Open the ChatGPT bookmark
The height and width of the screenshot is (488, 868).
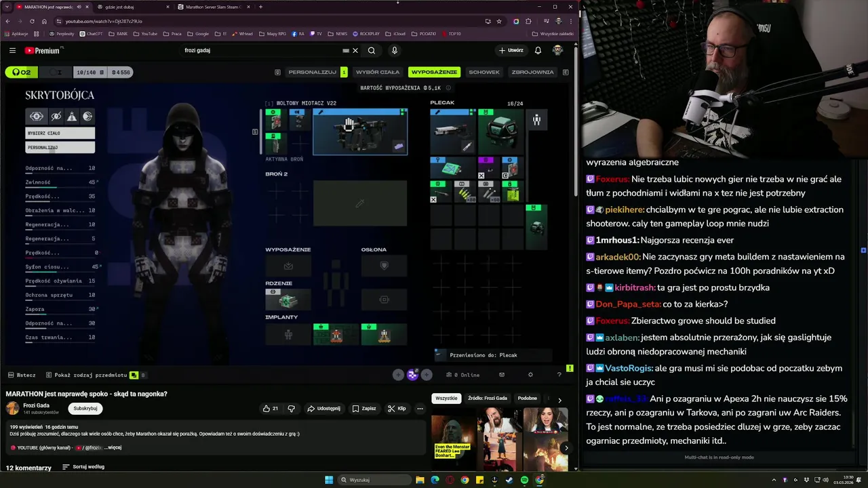91,33
